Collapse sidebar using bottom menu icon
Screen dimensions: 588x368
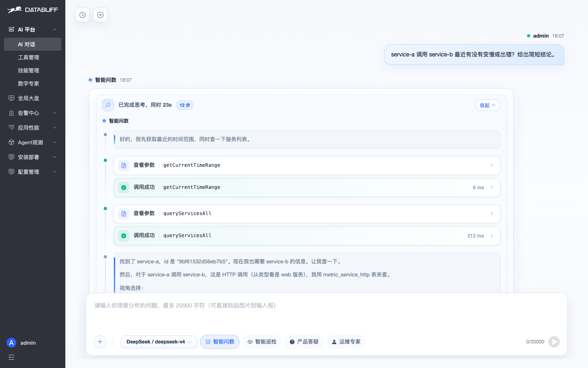(11, 357)
